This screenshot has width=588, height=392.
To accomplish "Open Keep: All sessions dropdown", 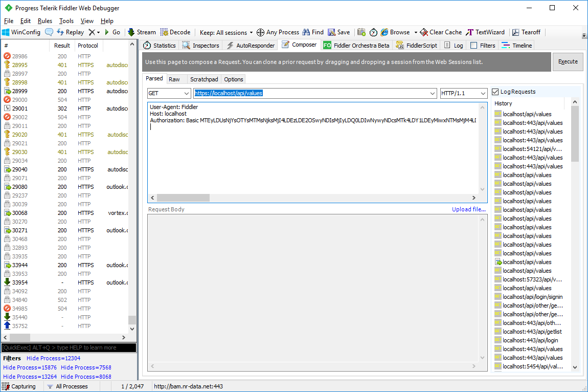I will click(226, 33).
